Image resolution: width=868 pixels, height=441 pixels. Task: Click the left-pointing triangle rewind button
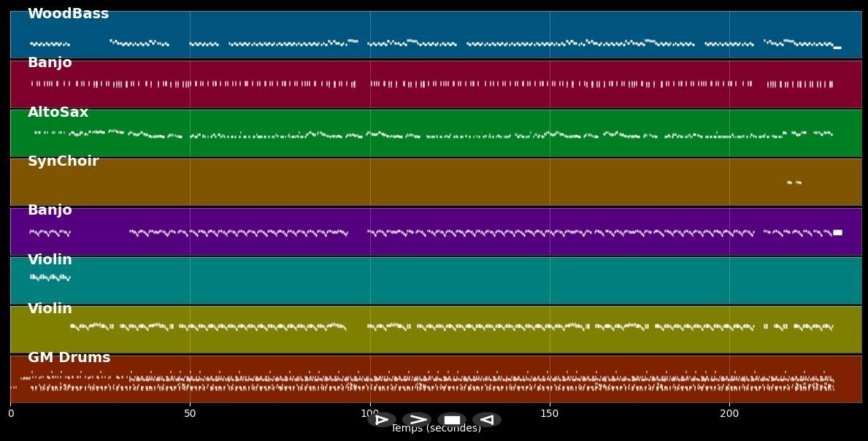click(x=487, y=420)
